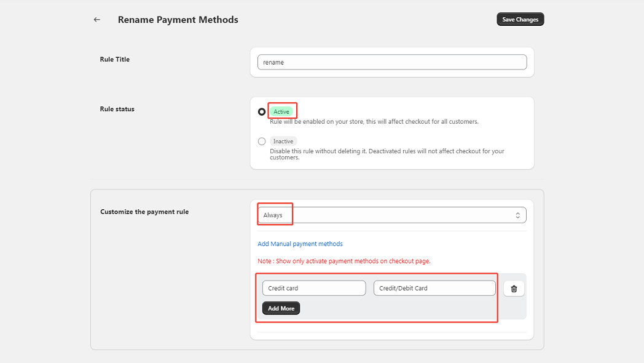Click the Credit card name input field

[314, 288]
